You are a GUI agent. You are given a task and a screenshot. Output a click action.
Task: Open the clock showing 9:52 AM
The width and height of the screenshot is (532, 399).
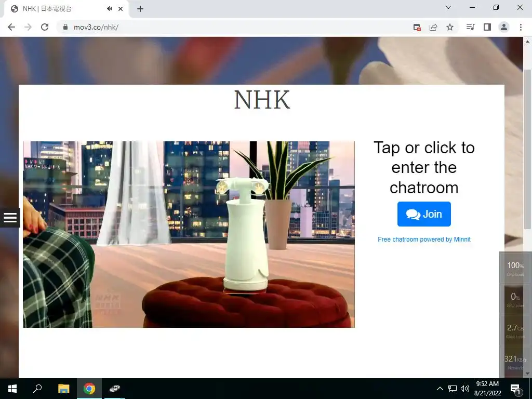(487, 389)
